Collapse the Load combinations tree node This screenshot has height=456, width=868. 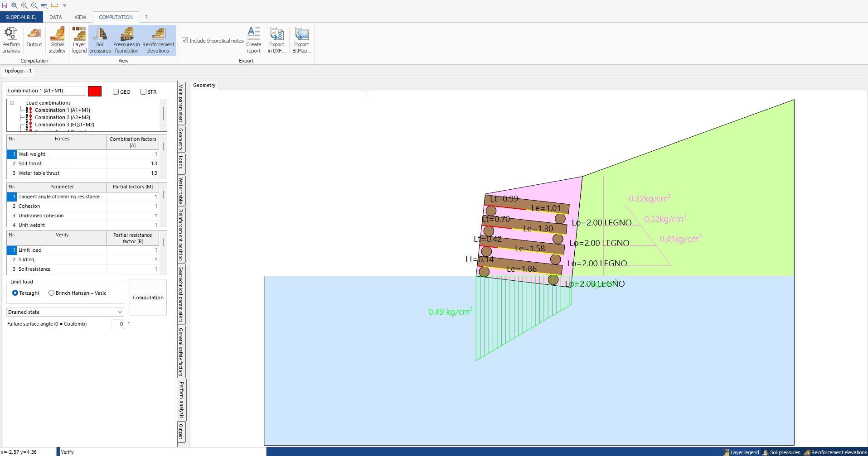click(12, 103)
